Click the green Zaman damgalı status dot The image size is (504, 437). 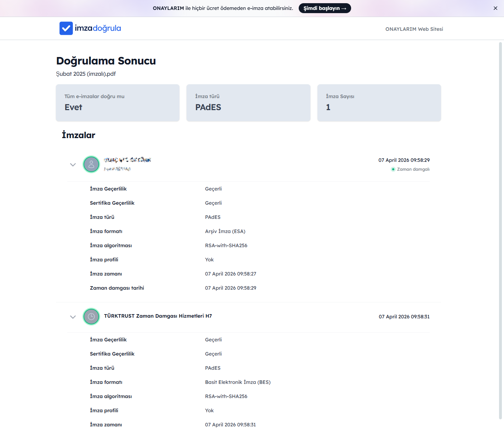coord(393,169)
